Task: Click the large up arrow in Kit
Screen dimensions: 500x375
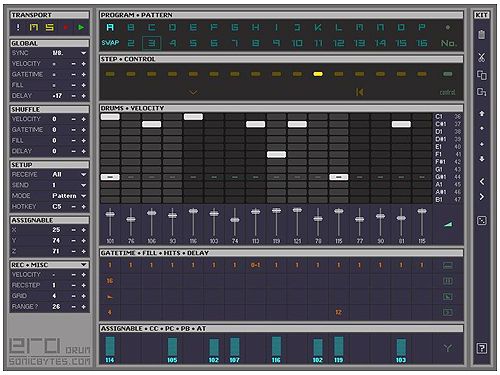Action: [x=482, y=114]
